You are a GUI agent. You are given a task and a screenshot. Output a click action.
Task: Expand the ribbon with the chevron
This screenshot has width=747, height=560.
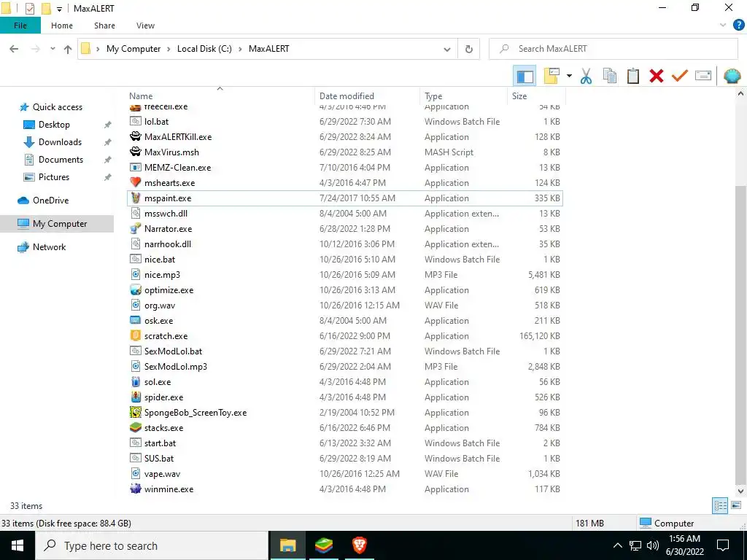[723, 26]
